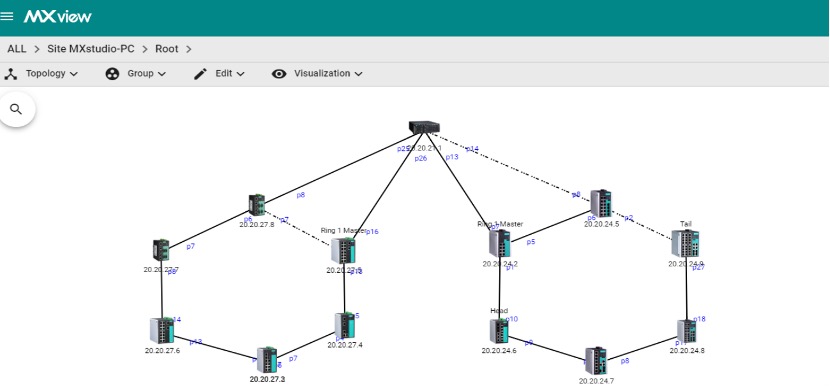Image resolution: width=830 pixels, height=386 pixels.
Task: Click the p16 port label
Action: click(x=372, y=231)
